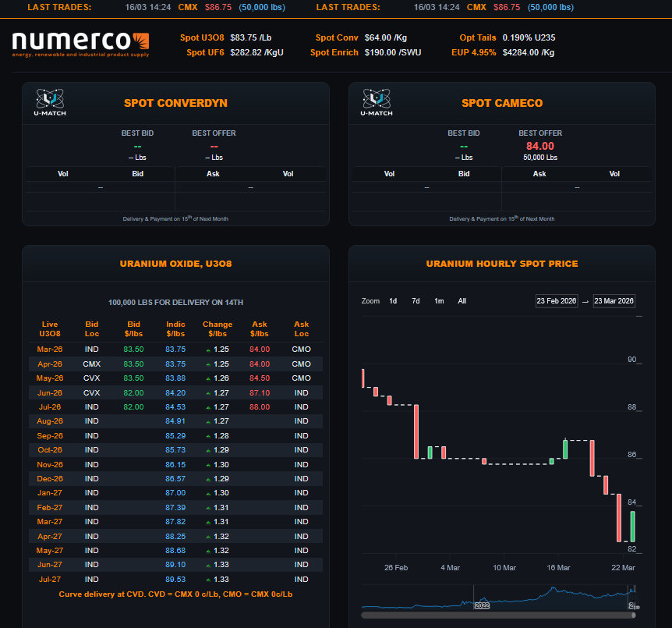Click the Ask Loc column header
Image resolution: width=672 pixels, height=628 pixels.
pyautogui.click(x=301, y=329)
